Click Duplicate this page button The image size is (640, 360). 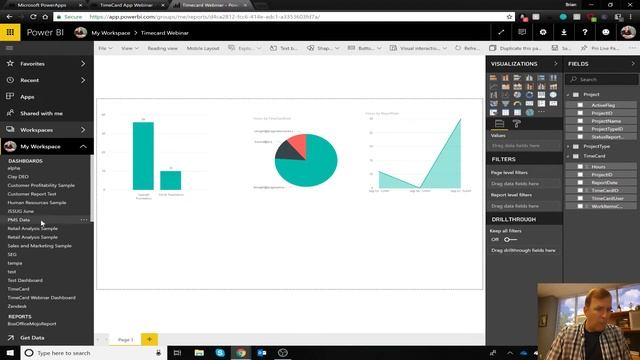(516, 48)
